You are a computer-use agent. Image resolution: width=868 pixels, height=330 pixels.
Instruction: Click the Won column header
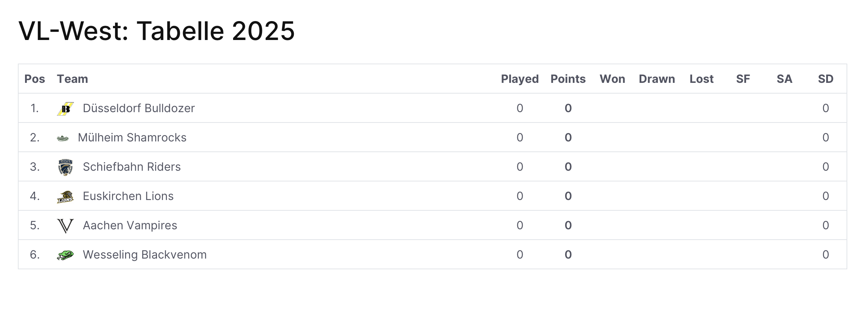point(612,79)
